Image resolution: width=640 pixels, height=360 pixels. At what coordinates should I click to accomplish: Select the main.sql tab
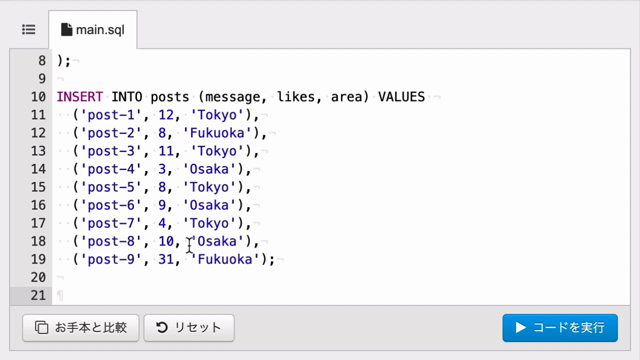[x=93, y=30]
